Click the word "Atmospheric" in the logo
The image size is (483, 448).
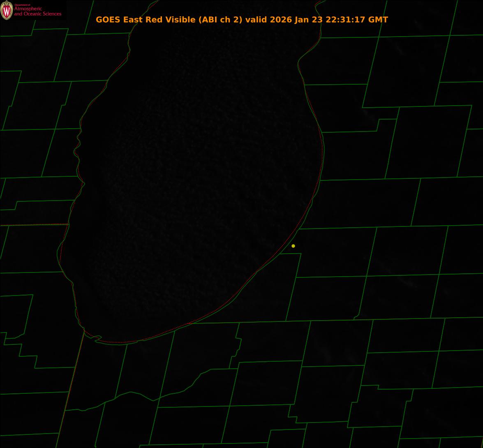pyautogui.click(x=28, y=9)
